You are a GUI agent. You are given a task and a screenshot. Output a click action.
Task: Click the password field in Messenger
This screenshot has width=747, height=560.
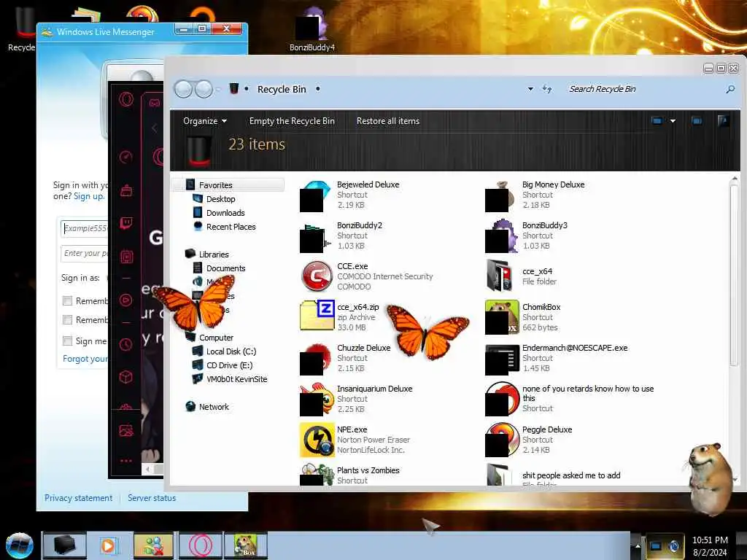tap(85, 253)
